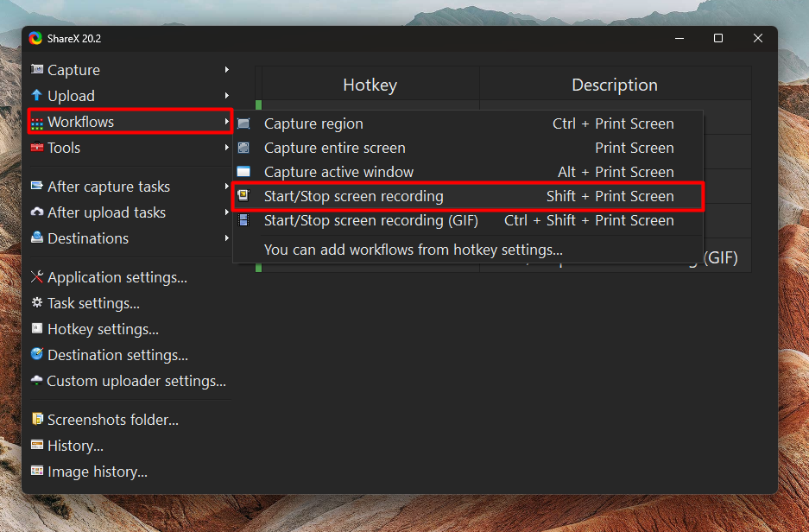Expand the Destinations submenu arrow
This screenshot has width=809, height=532.
click(226, 237)
